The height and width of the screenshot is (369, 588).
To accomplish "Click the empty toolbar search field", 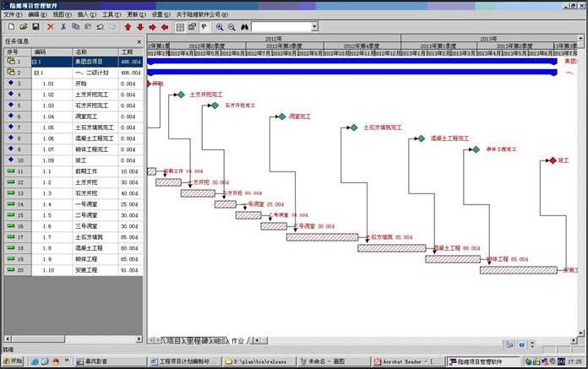I will click(x=281, y=26).
